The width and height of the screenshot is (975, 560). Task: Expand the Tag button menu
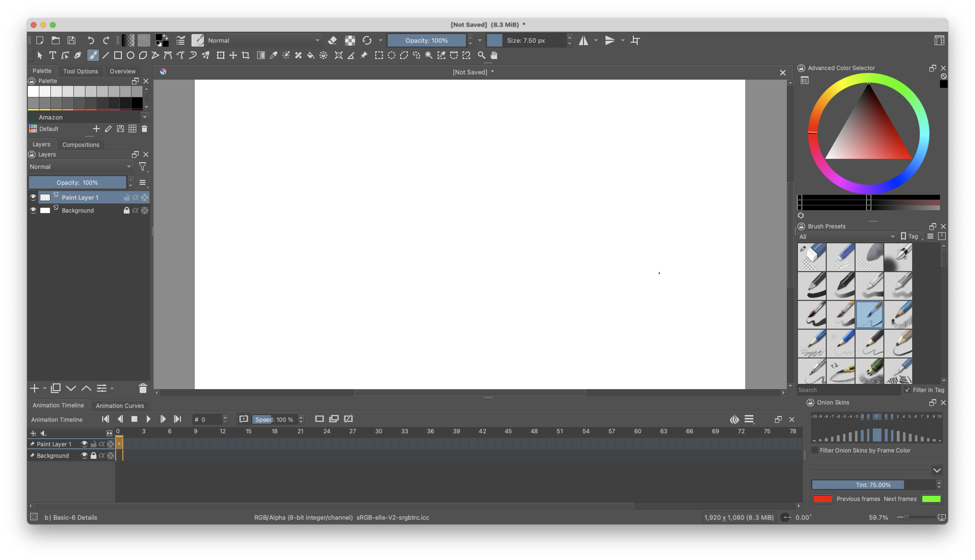tap(912, 237)
